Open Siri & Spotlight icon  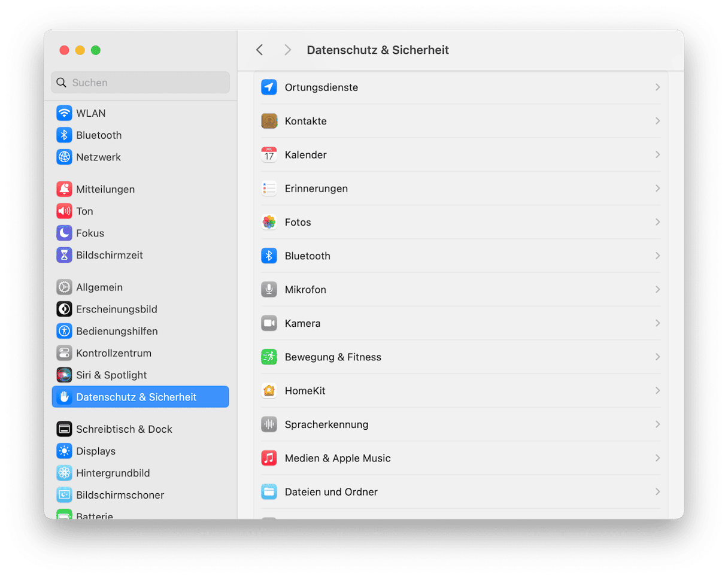pos(64,375)
